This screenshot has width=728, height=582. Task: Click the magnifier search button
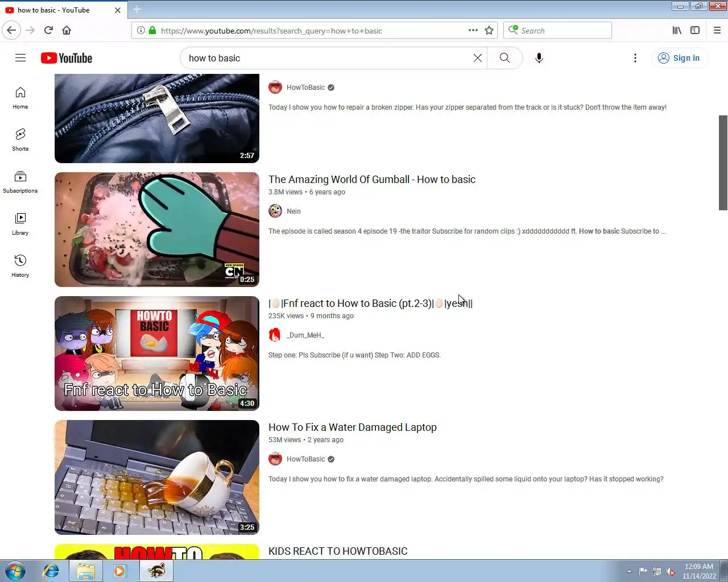[x=504, y=58]
